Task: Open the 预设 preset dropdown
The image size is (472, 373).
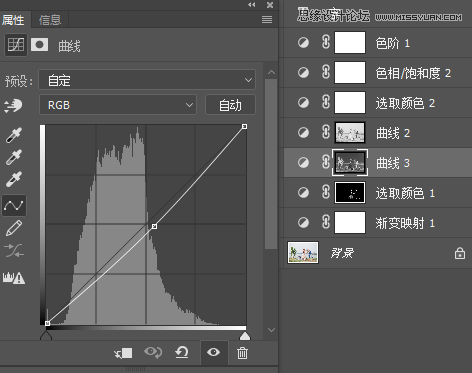Action: [x=147, y=80]
